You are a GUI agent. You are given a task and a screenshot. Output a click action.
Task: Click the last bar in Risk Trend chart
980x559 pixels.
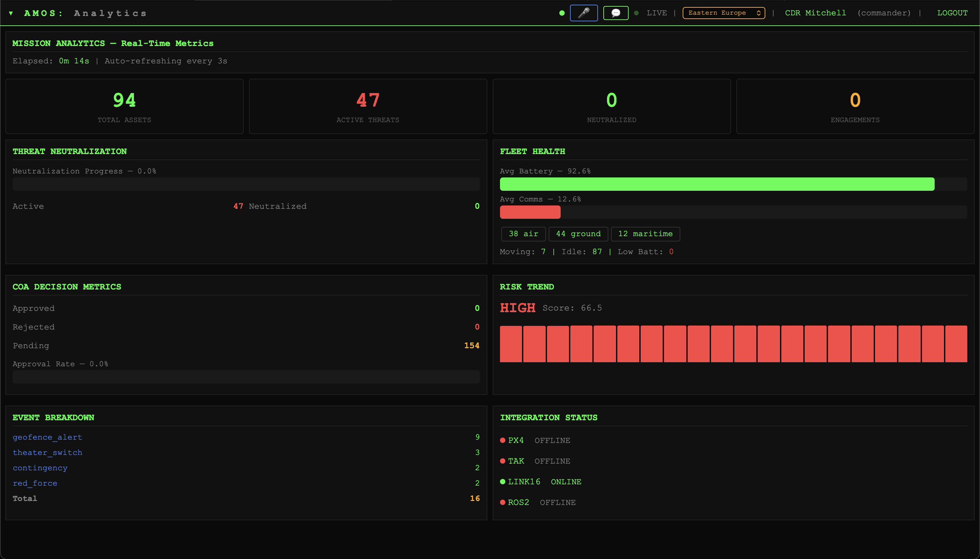click(956, 344)
